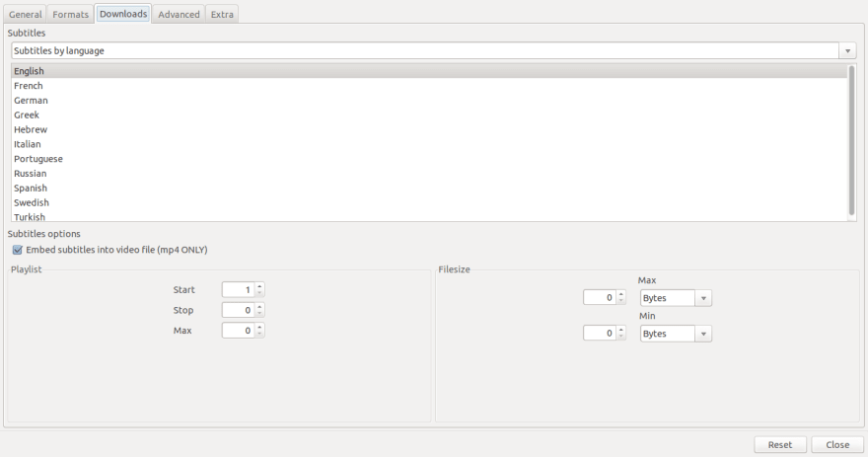Choose French subtitle language
Viewport: 868px width, 457px height.
pyautogui.click(x=429, y=85)
